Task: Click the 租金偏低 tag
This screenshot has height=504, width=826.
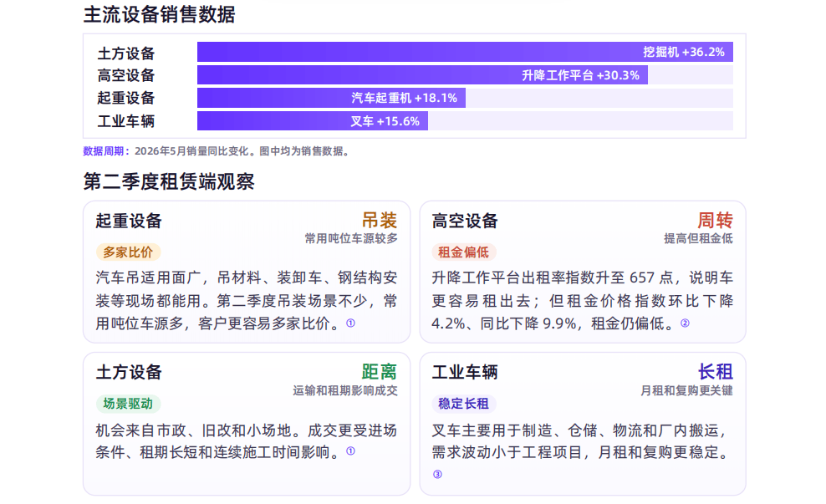Action: coord(463,252)
